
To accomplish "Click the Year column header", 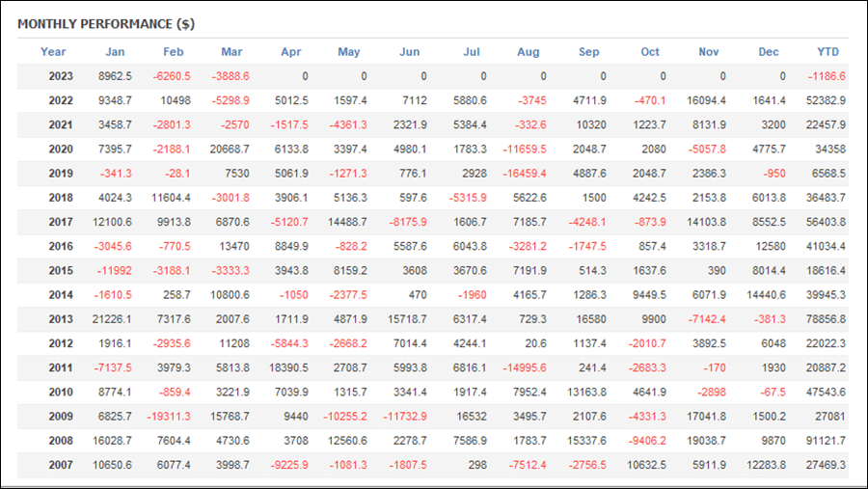I will [53, 51].
